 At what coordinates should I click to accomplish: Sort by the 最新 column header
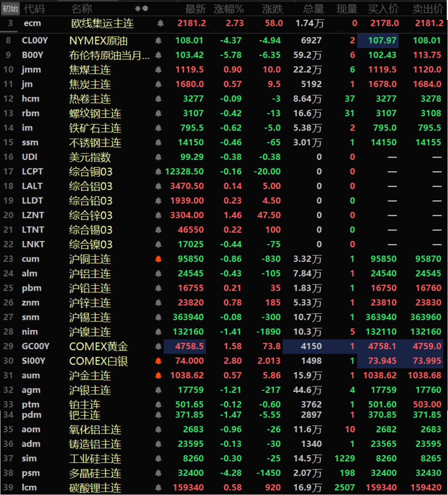click(195, 9)
